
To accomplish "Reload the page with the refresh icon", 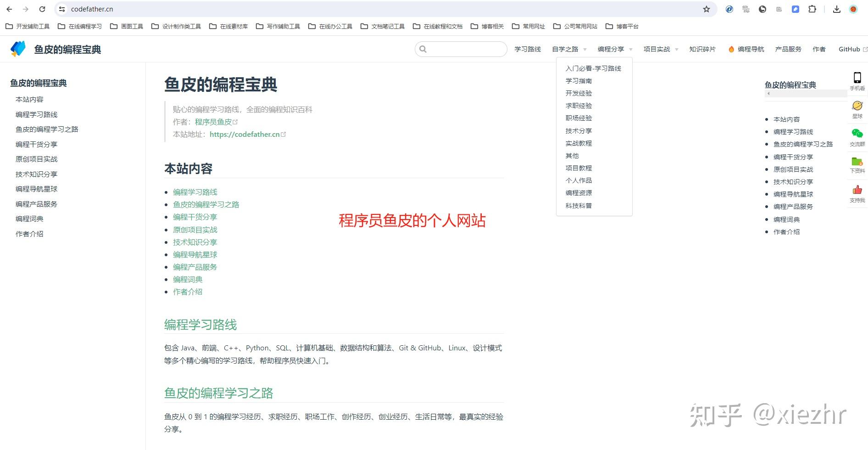I will tap(42, 9).
